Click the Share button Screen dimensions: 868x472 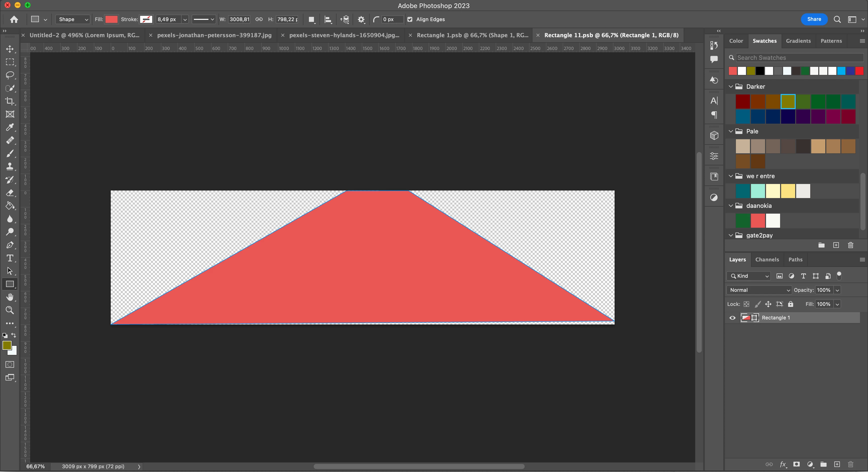[814, 19]
